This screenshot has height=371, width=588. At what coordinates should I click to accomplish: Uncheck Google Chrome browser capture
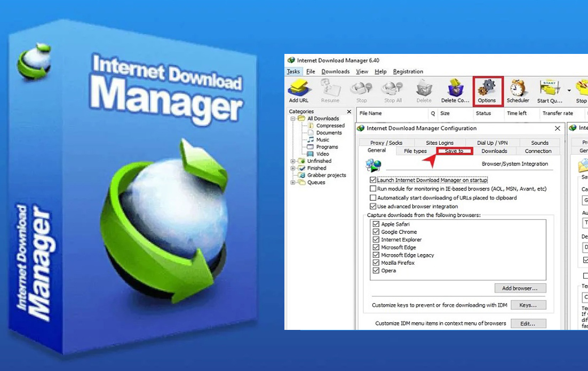376,232
